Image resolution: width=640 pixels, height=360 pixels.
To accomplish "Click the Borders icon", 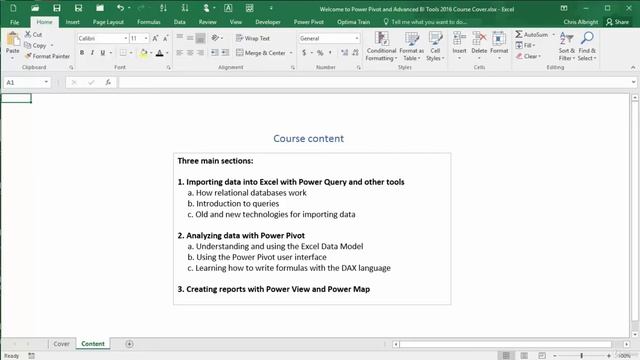I will (123, 53).
